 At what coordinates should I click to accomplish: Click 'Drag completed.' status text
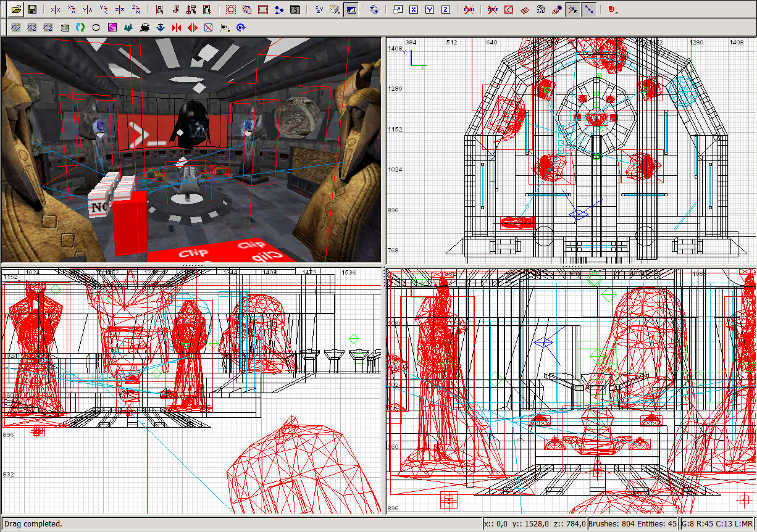click(33, 524)
